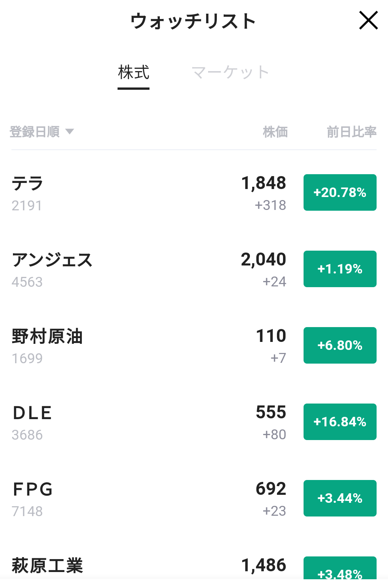The height and width of the screenshot is (588, 388).
Task: Click the DLE price 555
Action: (271, 413)
